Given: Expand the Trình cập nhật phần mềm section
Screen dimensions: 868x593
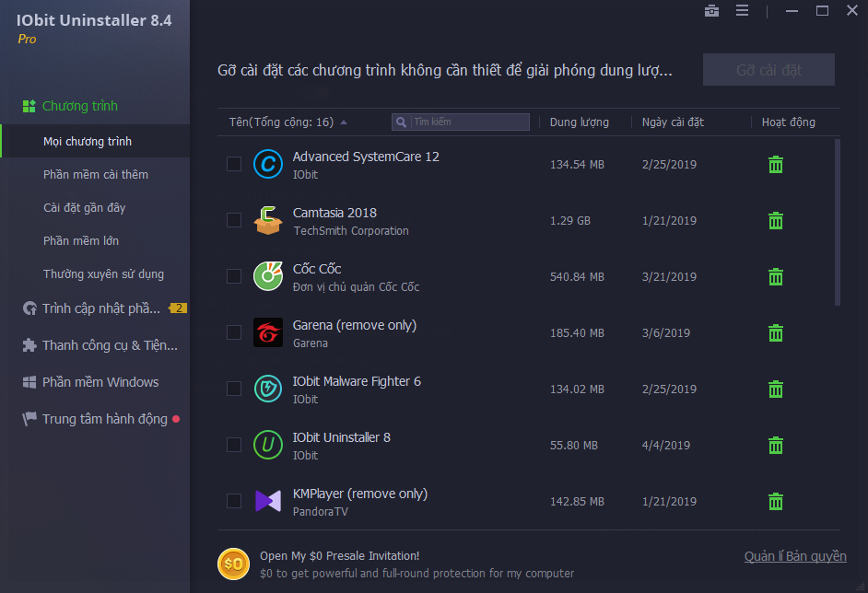Looking at the screenshot, I should 101,308.
